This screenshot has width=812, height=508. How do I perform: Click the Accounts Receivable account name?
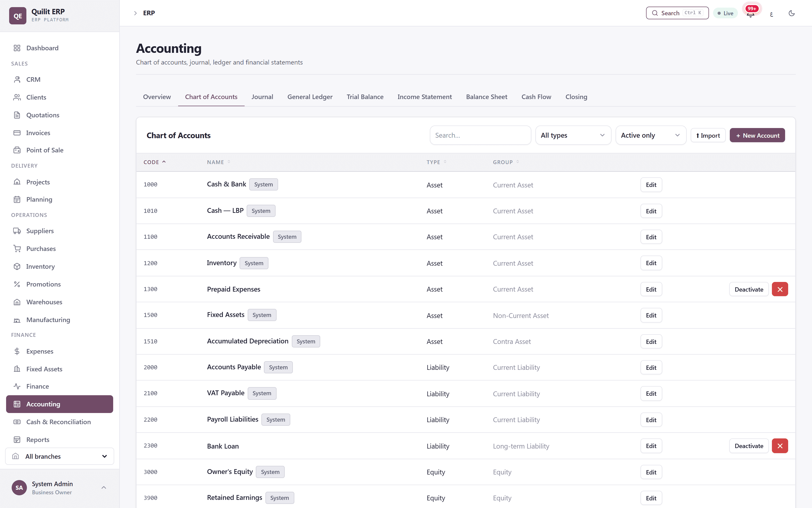(x=238, y=236)
